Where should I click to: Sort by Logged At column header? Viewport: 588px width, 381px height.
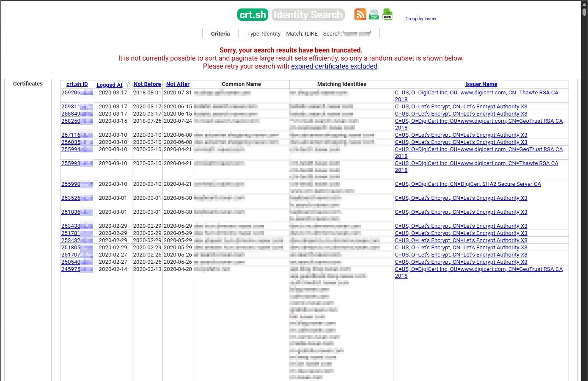[110, 85]
